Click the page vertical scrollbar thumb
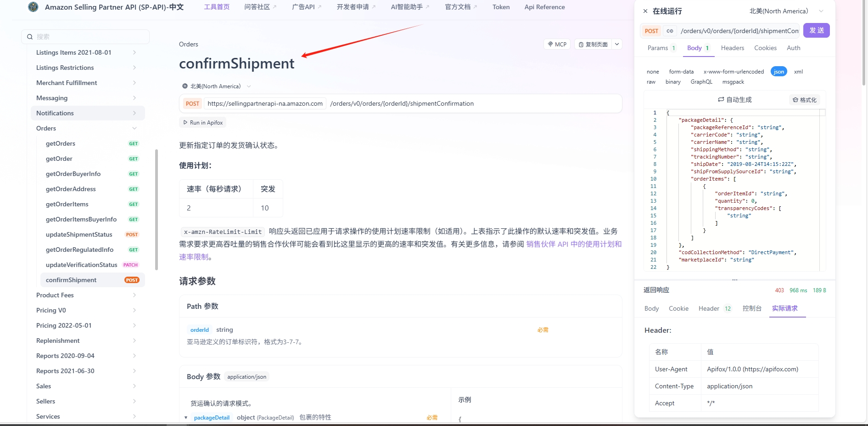The image size is (868, 426). click(x=863, y=43)
